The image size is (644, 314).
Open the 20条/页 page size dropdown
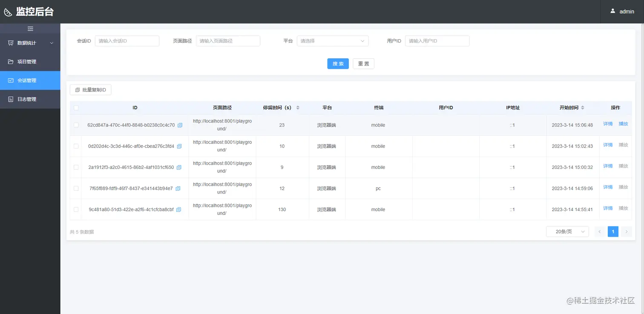tap(567, 231)
